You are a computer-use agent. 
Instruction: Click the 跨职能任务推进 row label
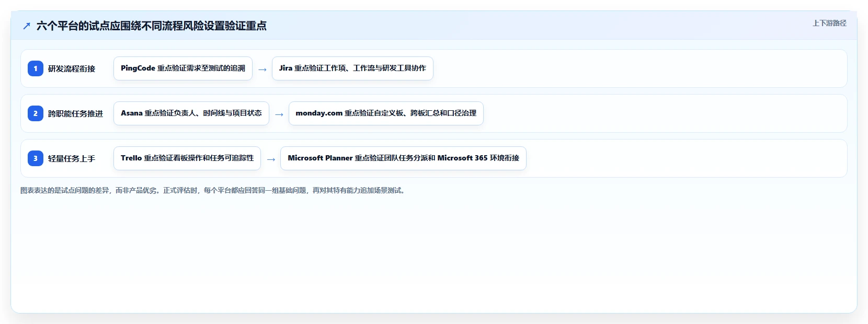75,113
